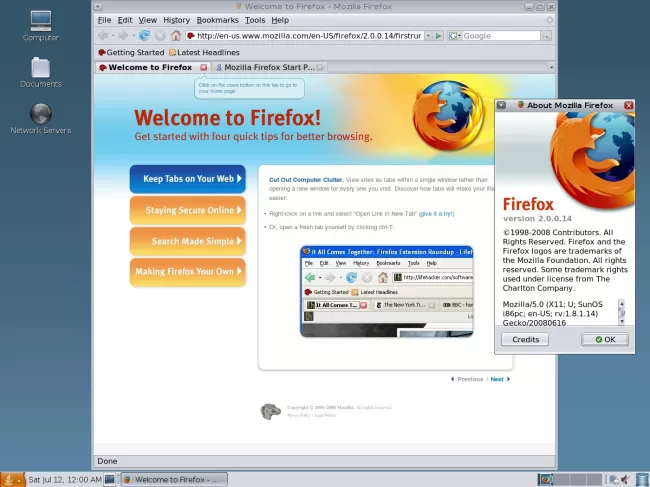
Task: Open Latest Headlines feed bookmark
Action: tap(204, 52)
